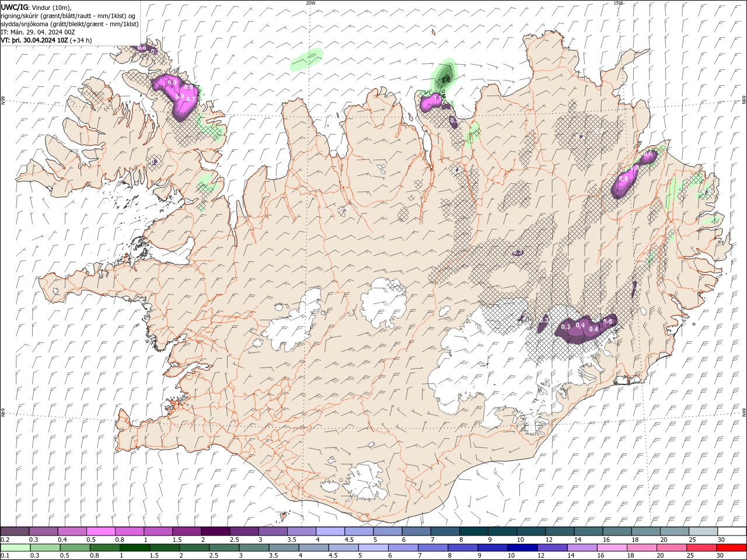Click the 'VT: þri. 30.04.2024 10Z' valid time
The height and width of the screenshot is (560, 747).
[x=34, y=40]
